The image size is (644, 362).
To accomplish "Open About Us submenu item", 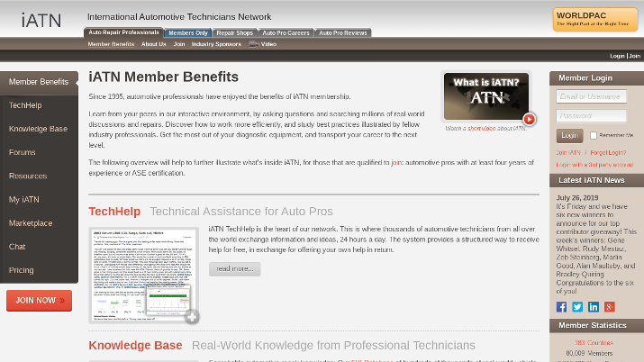I will click(154, 44).
